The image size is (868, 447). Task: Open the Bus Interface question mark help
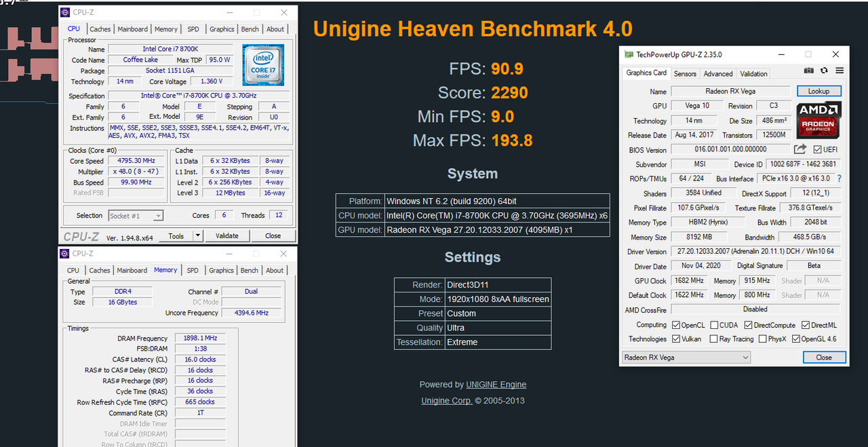point(840,178)
